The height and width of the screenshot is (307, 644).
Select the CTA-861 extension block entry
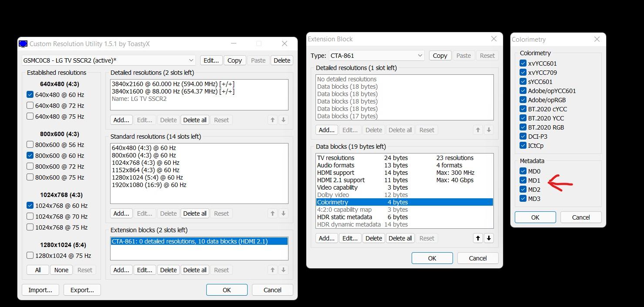199,241
